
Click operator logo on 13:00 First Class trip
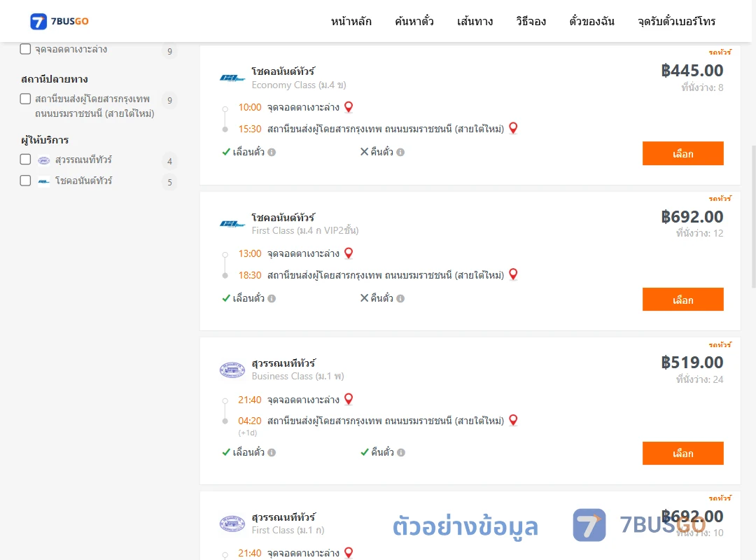click(232, 224)
